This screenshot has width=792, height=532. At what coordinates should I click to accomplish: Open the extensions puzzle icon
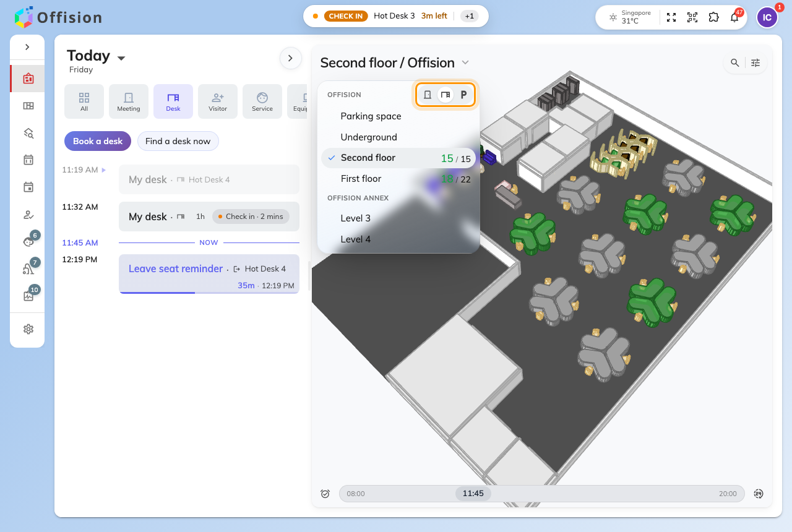pos(713,17)
